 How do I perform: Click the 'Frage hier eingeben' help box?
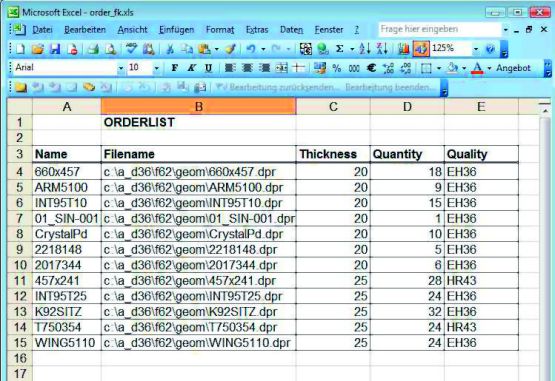pos(440,29)
